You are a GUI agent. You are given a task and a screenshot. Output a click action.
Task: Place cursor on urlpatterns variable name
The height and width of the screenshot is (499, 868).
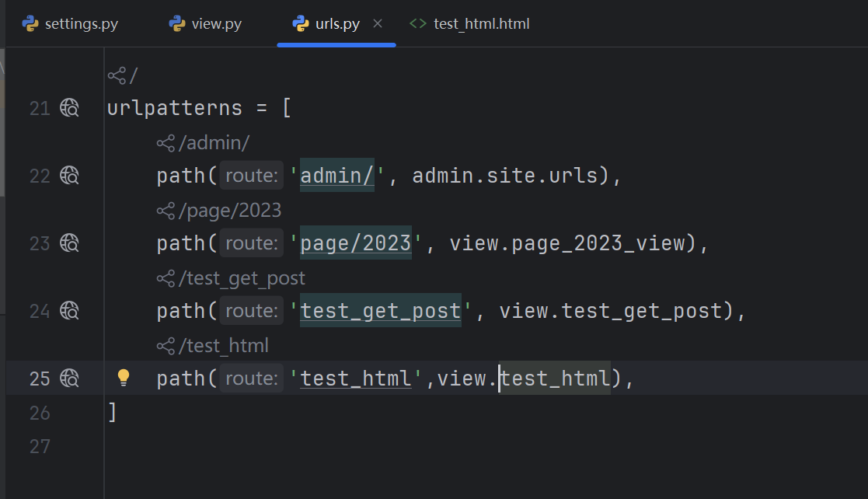174,109
